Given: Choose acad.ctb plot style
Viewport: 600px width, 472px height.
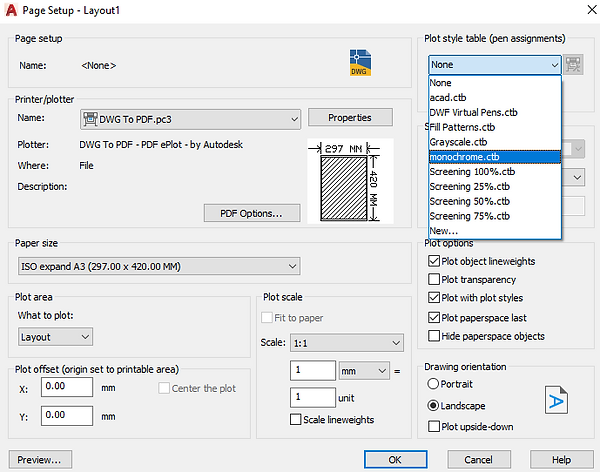Looking at the screenshot, I should point(495,98).
